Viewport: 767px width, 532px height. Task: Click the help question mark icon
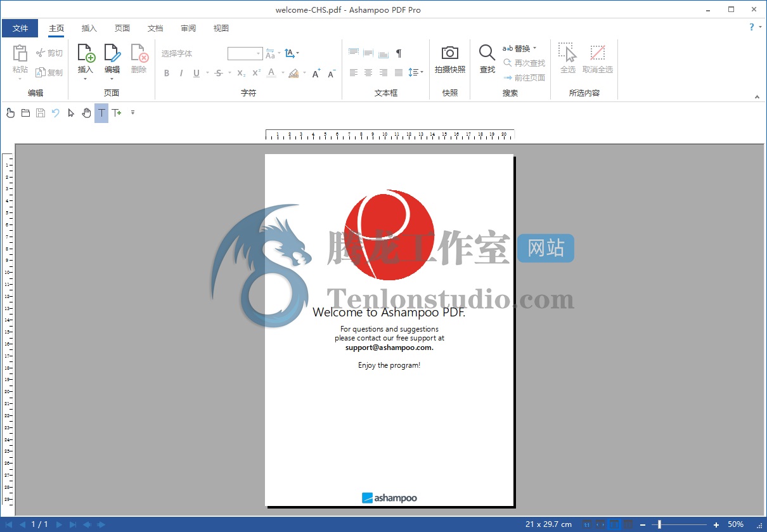click(752, 27)
